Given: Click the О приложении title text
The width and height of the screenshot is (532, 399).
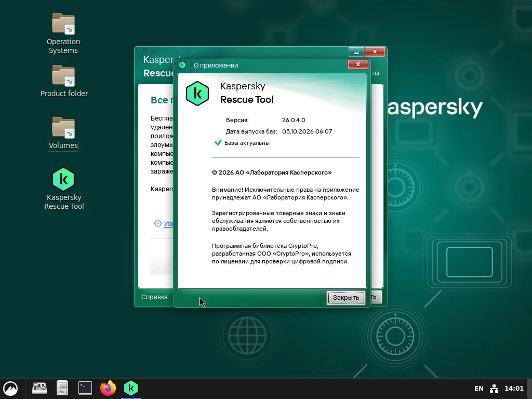Looking at the screenshot, I should coord(216,65).
